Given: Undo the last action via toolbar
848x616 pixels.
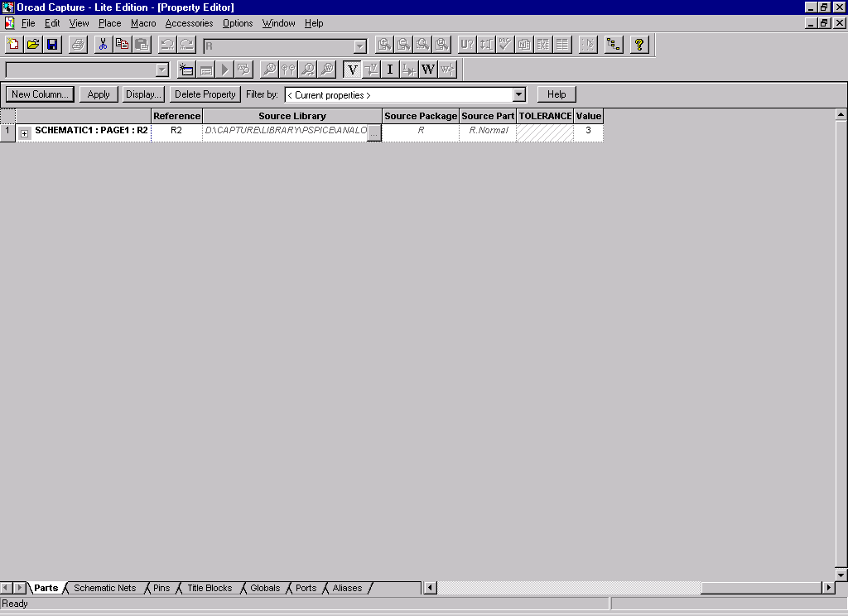Looking at the screenshot, I should point(167,45).
